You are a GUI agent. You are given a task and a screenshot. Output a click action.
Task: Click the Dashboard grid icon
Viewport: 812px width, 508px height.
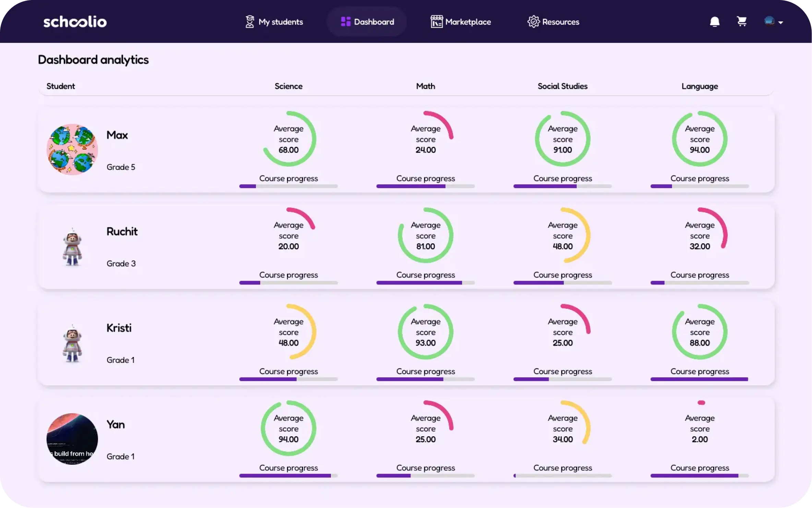346,22
